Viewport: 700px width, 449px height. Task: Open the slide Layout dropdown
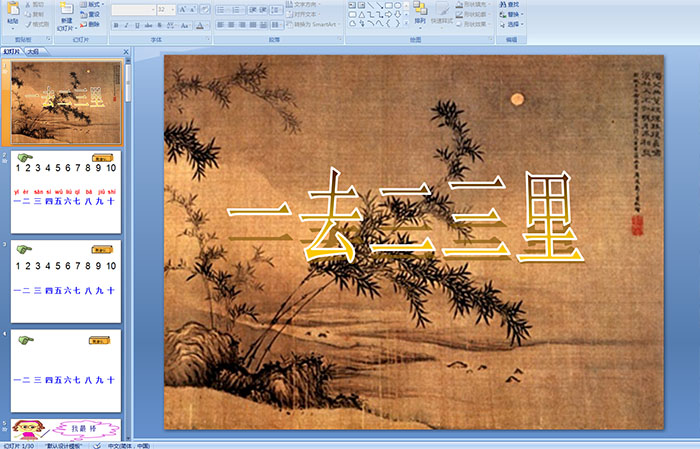coord(92,4)
